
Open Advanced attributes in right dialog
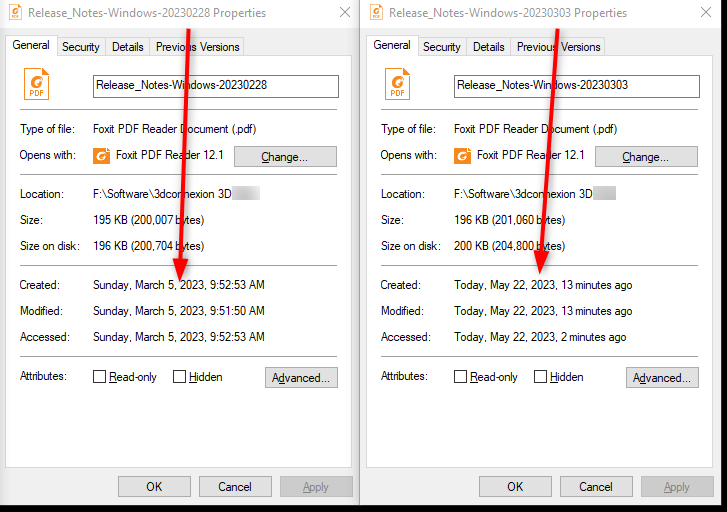pos(662,378)
